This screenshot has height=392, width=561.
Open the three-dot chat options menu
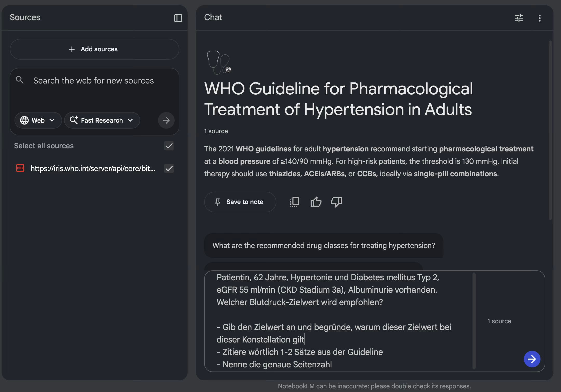coord(539,18)
